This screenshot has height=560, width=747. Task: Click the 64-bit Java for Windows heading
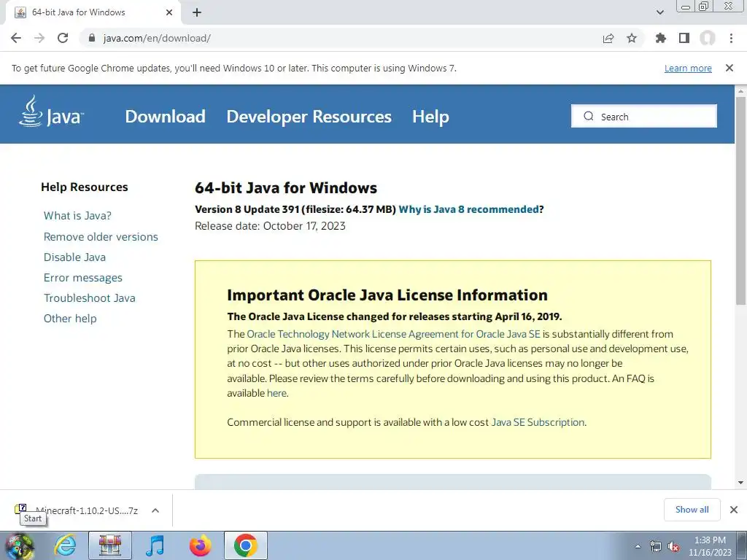286,187
